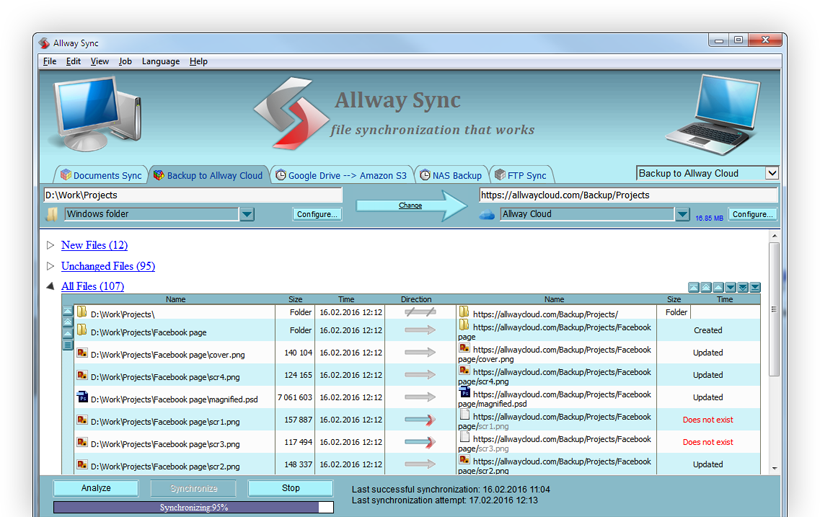
Task: Expand the New Files (12) section
Action: (x=50, y=245)
